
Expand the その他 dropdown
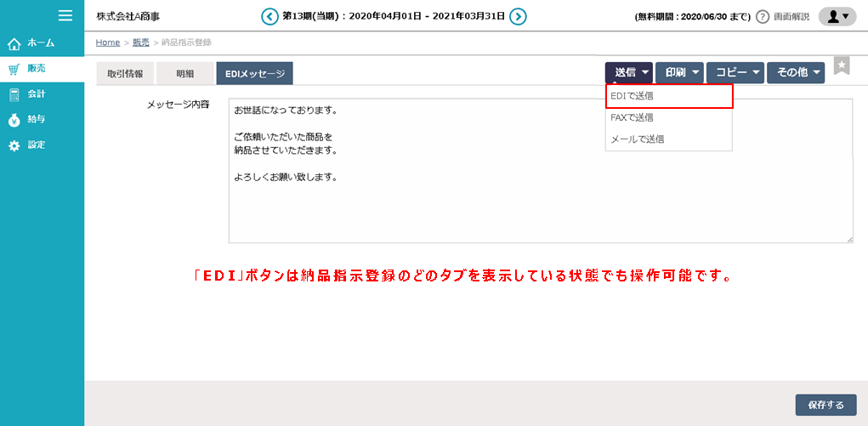pos(795,73)
